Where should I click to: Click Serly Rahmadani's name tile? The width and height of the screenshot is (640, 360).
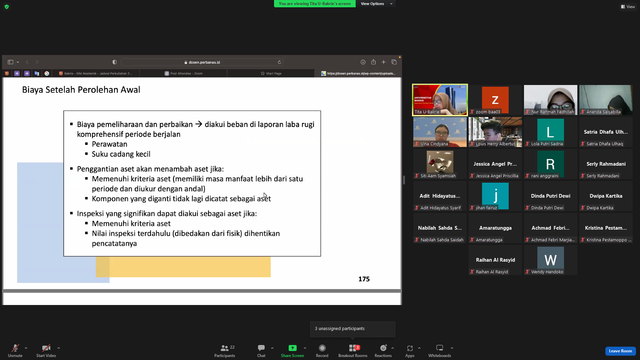606,164
